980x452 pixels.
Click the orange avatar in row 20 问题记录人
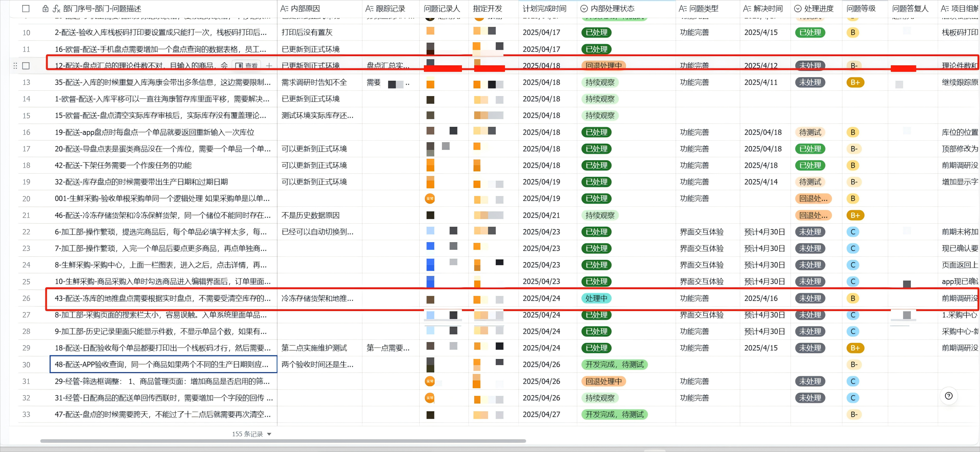[430, 199]
